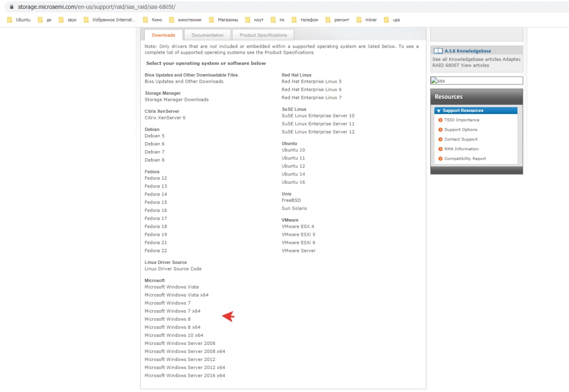Open the ремонт bookmark folder
The height and width of the screenshot is (392, 569).
tap(337, 20)
